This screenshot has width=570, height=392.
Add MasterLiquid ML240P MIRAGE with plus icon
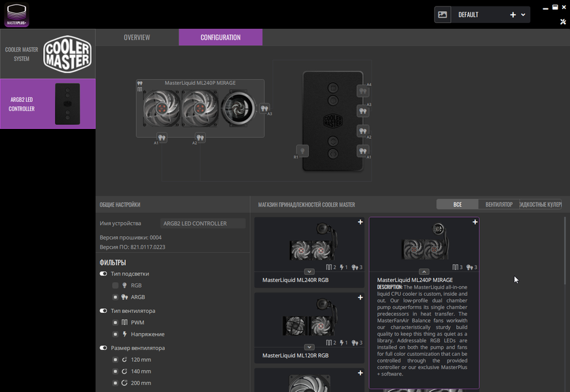(x=474, y=222)
